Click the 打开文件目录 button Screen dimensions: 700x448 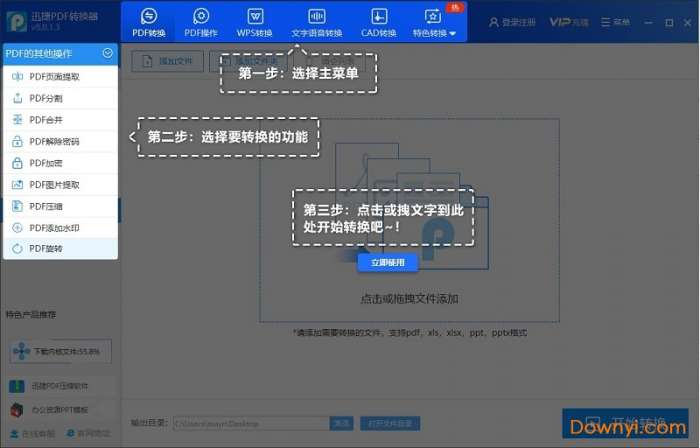pyautogui.click(x=390, y=423)
